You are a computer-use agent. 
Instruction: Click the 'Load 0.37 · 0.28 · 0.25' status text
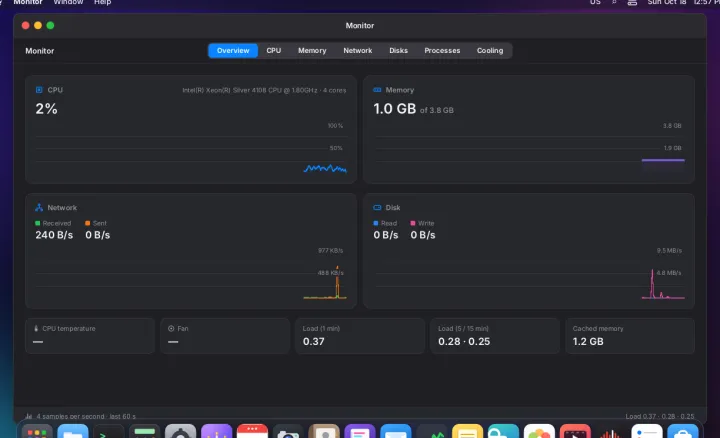click(660, 416)
